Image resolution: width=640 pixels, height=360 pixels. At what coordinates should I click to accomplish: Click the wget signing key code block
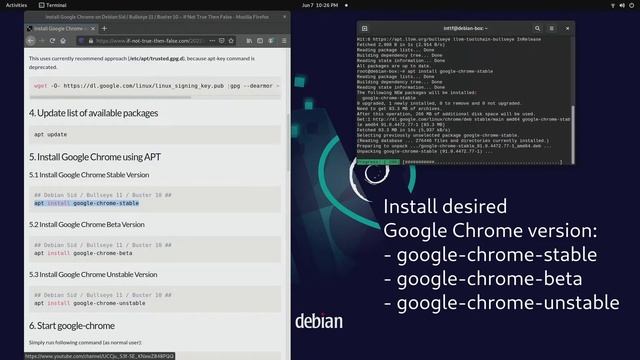click(x=155, y=86)
